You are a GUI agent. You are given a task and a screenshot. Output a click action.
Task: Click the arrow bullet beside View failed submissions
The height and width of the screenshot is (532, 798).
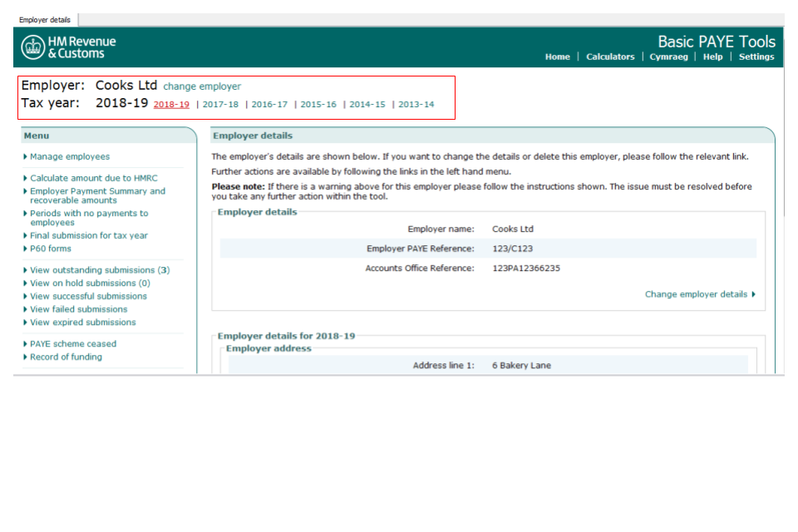(25, 309)
